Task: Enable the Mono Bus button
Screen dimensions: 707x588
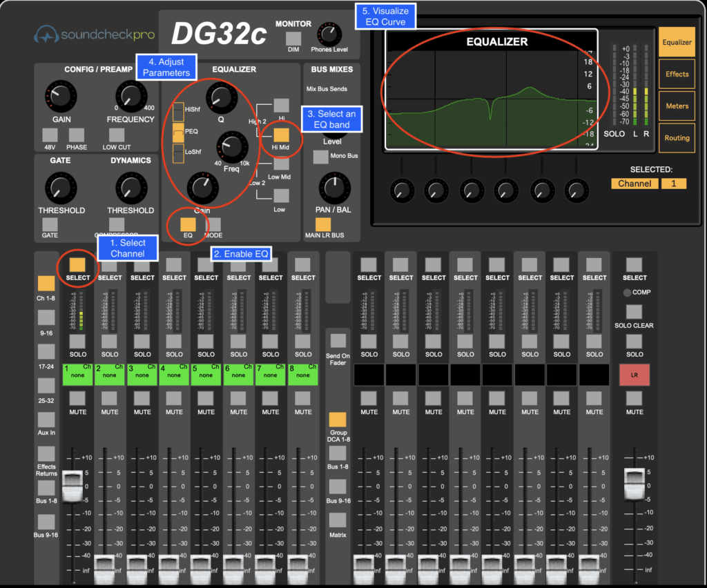Action: coord(320,157)
